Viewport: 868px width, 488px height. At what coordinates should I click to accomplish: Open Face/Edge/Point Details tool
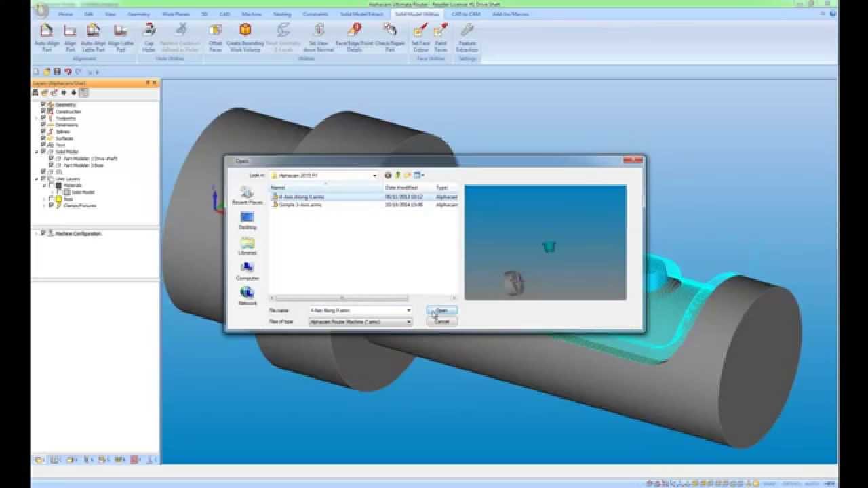point(354,37)
